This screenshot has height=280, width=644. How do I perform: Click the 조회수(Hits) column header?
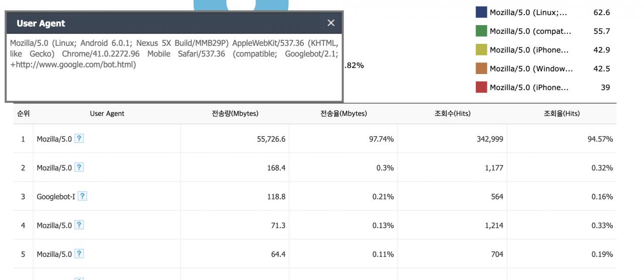453,114
